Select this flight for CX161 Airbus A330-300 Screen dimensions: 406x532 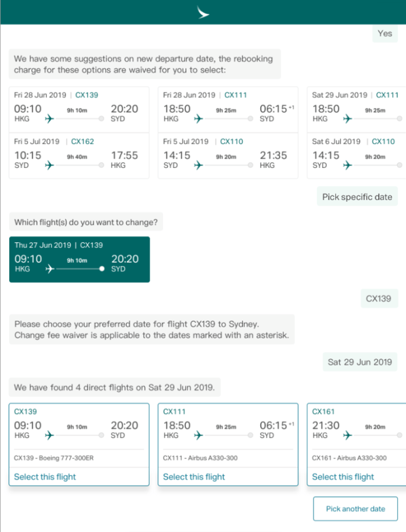click(x=343, y=477)
